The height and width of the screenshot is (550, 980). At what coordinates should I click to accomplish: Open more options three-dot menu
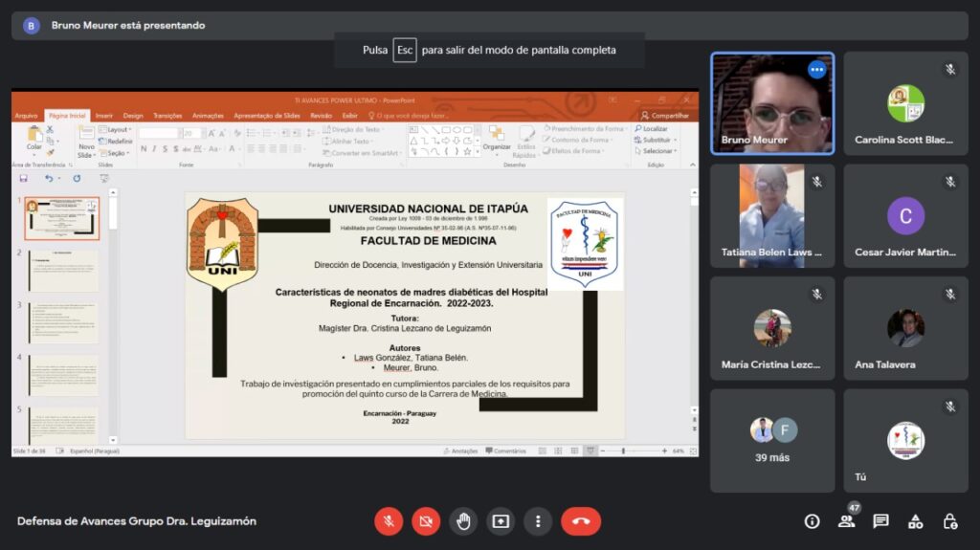pos(538,521)
